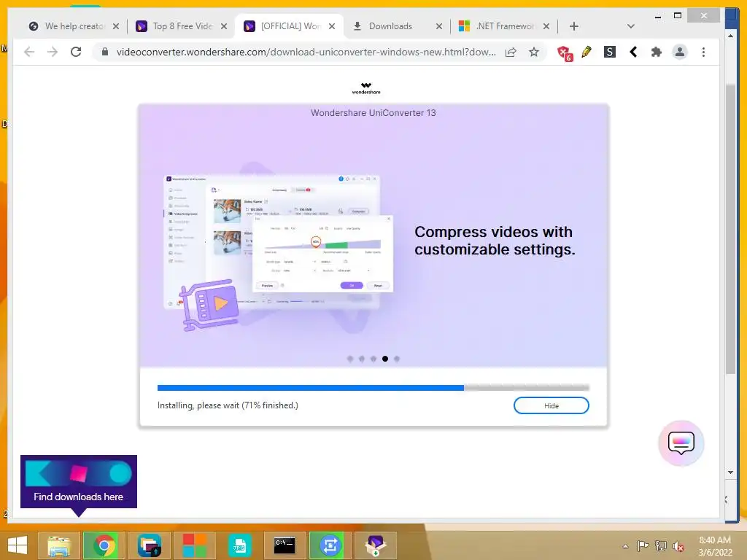Screen dimensions: 747x560
Task: Open File Explorer from the taskbar
Action: tap(58, 545)
